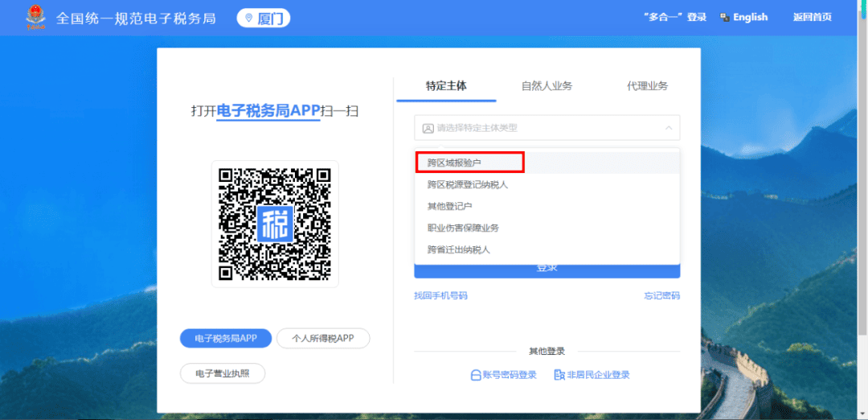Switch to the 自然人业务 tab
This screenshot has height=420, width=868.
(x=547, y=86)
